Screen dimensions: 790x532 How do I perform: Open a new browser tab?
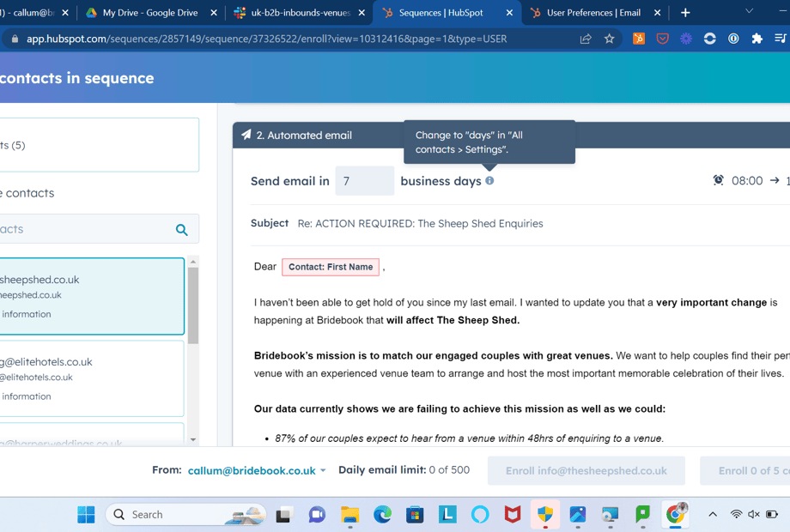[x=685, y=13]
